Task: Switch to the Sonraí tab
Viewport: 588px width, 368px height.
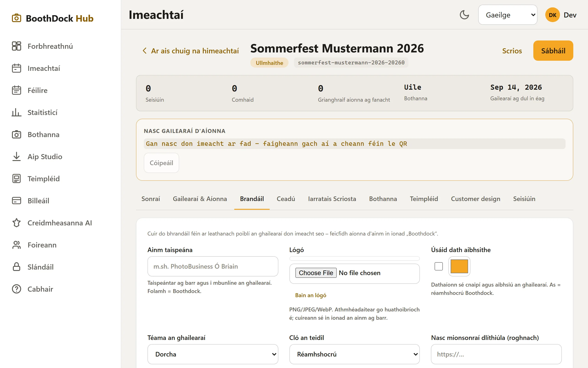Action: [x=151, y=199]
